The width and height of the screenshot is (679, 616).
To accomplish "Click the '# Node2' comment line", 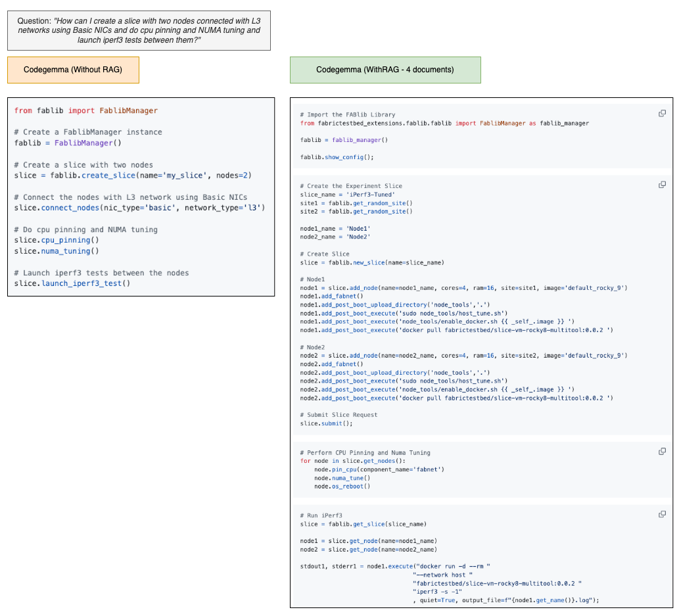I will [311, 347].
